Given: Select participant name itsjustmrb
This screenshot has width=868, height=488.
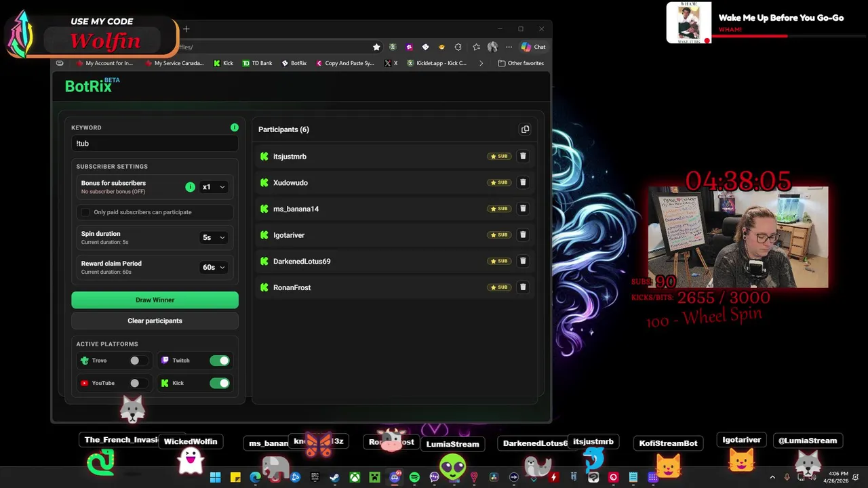Looking at the screenshot, I should 290,157.
